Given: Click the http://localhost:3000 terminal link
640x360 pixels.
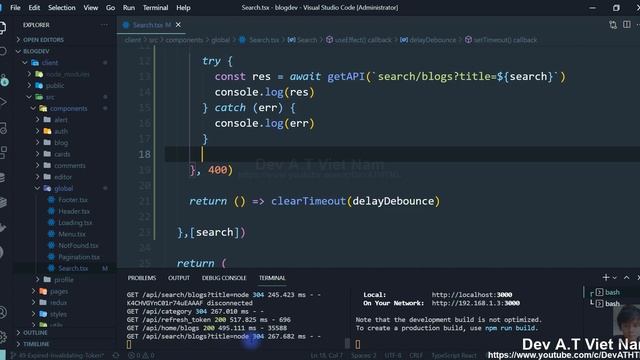Looking at the screenshot, I should [x=472, y=295].
